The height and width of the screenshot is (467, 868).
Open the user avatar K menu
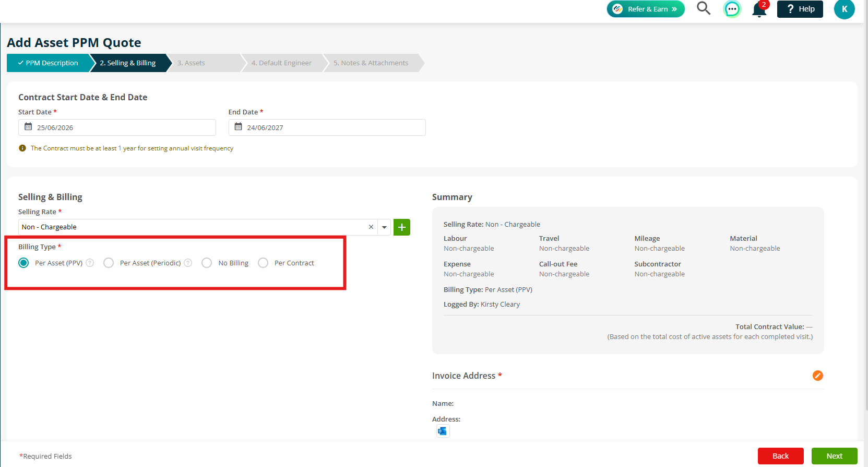[x=844, y=9]
